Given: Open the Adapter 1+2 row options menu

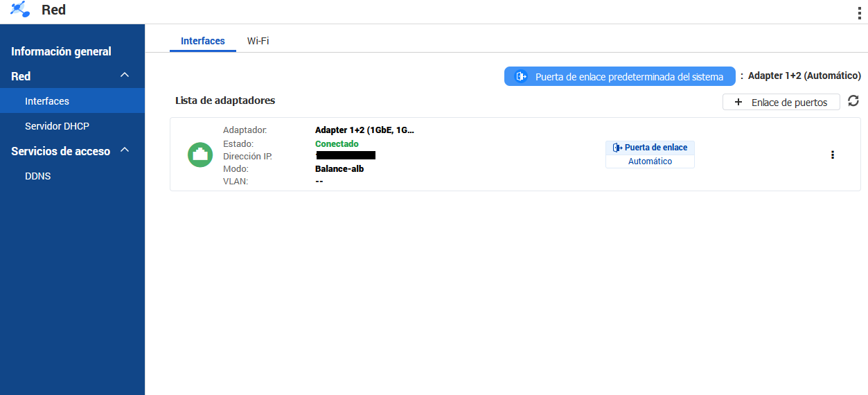Looking at the screenshot, I should pos(832,155).
